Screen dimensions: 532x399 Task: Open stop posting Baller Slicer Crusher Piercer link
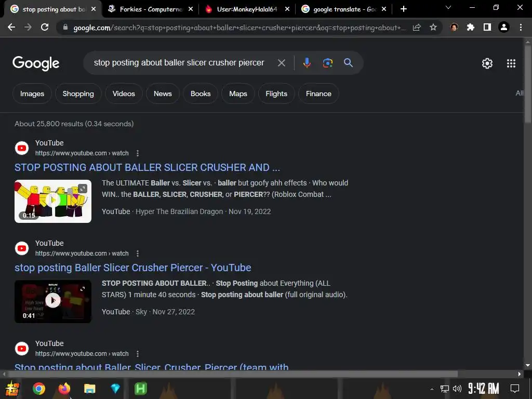(x=132, y=268)
